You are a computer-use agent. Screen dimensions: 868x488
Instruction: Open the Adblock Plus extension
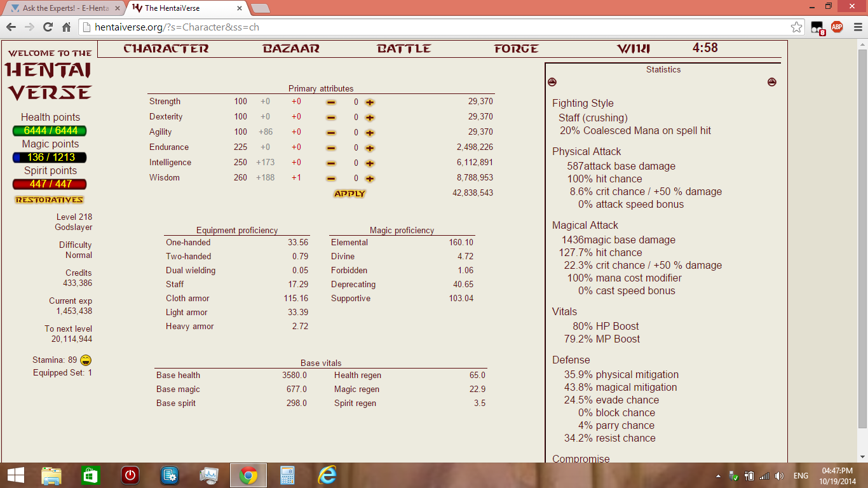pyautogui.click(x=837, y=27)
